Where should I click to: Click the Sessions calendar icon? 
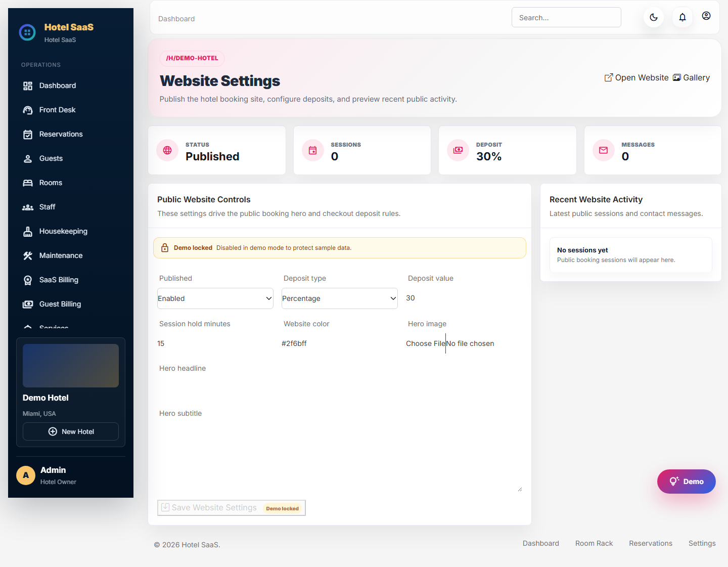pyautogui.click(x=313, y=150)
